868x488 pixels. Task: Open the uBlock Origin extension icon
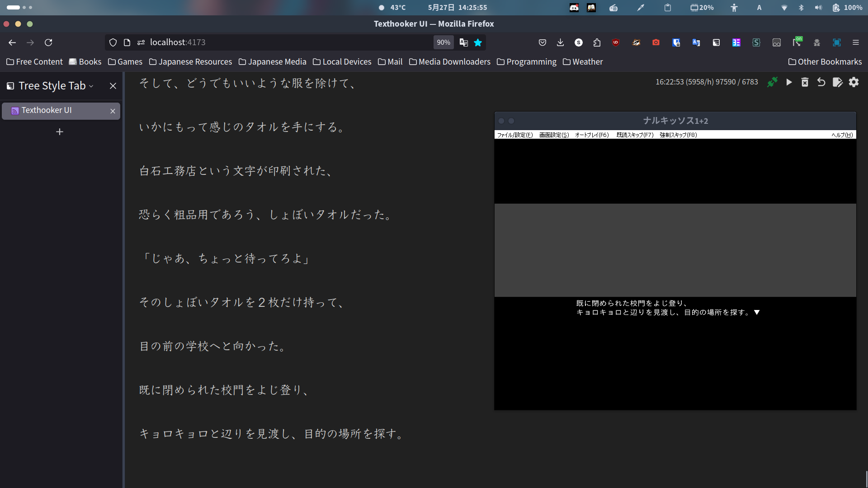tap(616, 42)
